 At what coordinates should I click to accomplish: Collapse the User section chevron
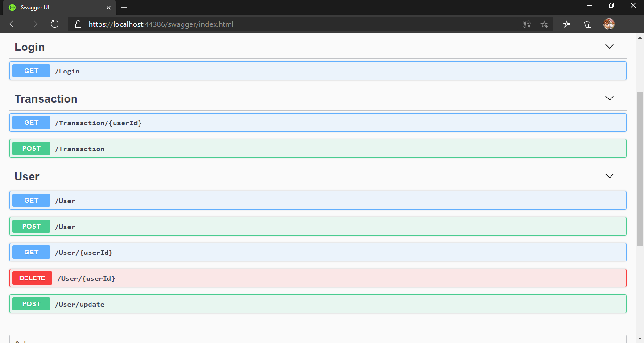point(610,176)
